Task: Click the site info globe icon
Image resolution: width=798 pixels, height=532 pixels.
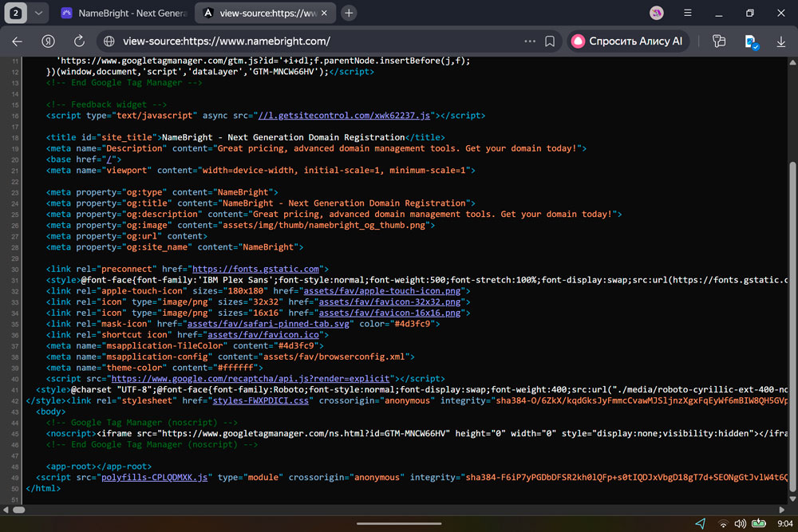Action: (x=109, y=41)
